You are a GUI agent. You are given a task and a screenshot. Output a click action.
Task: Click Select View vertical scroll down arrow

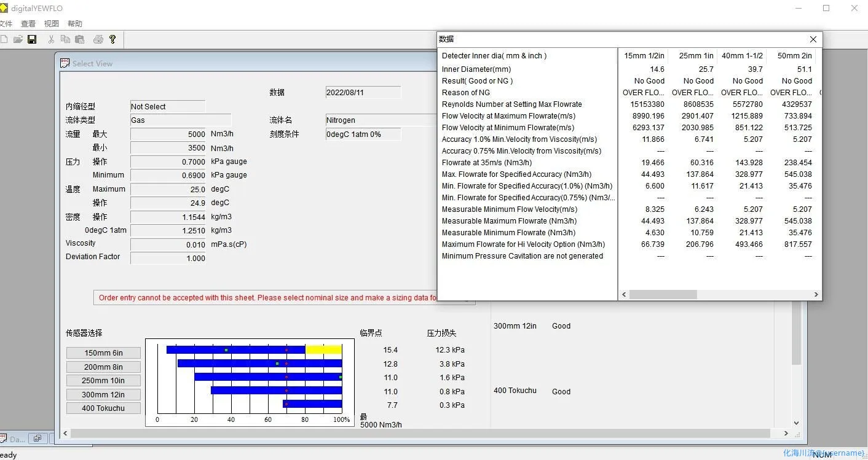point(797,423)
